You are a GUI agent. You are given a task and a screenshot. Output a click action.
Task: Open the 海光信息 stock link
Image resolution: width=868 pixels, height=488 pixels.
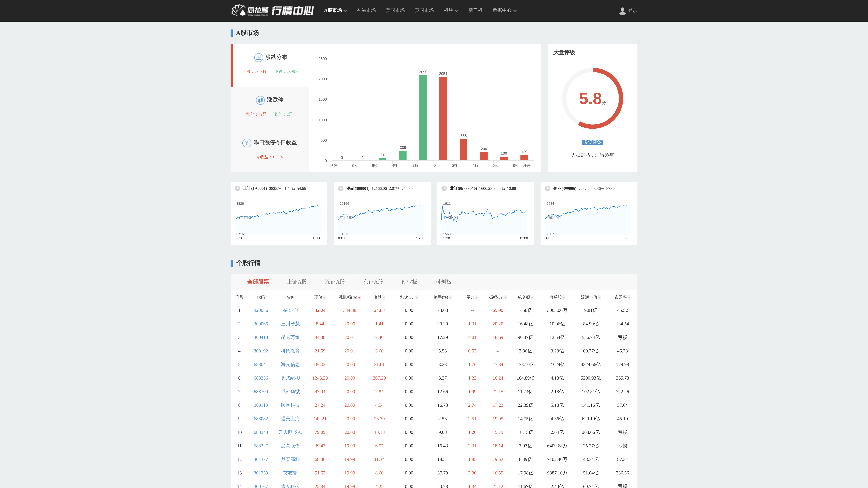point(290,364)
